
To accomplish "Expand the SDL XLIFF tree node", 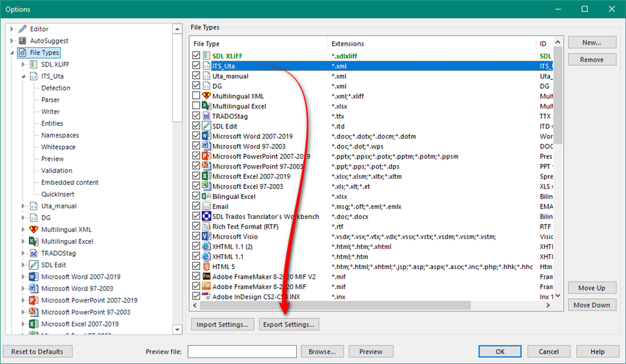I will pyautogui.click(x=23, y=65).
